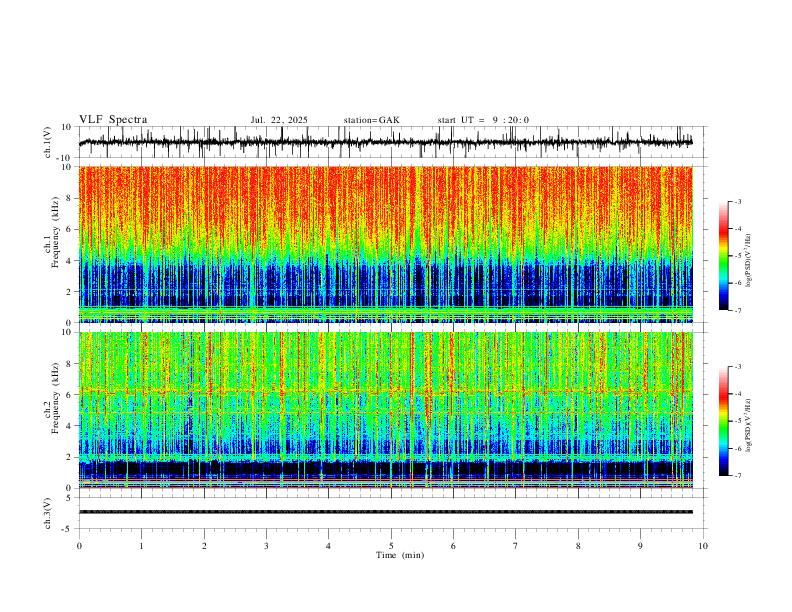
Task: Click the "6" kHz tick of ch.1 spectrogram
Action: [x=70, y=229]
